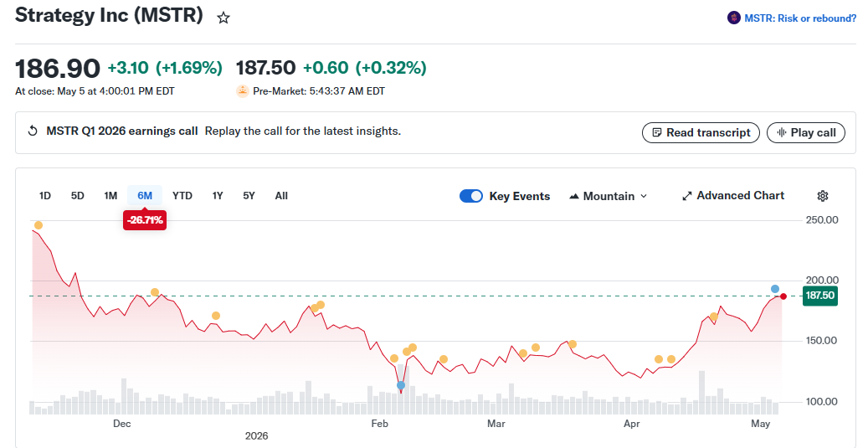Click the orange event marker on the 187.50 line
Screen dimensions: 868x448
coord(155,292)
